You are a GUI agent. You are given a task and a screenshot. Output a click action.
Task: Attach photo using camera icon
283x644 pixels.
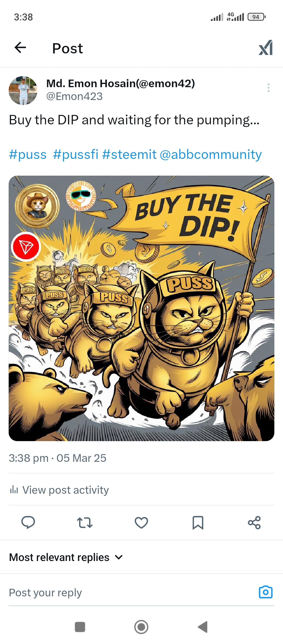pyautogui.click(x=266, y=592)
